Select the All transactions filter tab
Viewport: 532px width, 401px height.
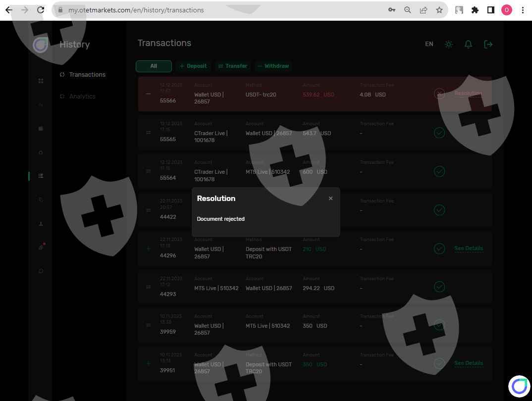(154, 66)
